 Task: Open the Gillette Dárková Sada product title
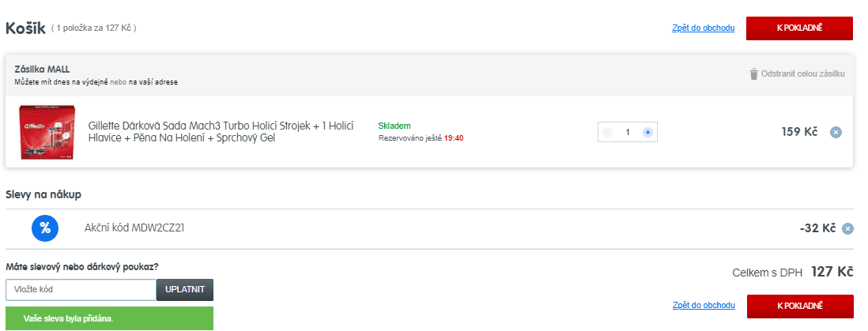(221, 132)
